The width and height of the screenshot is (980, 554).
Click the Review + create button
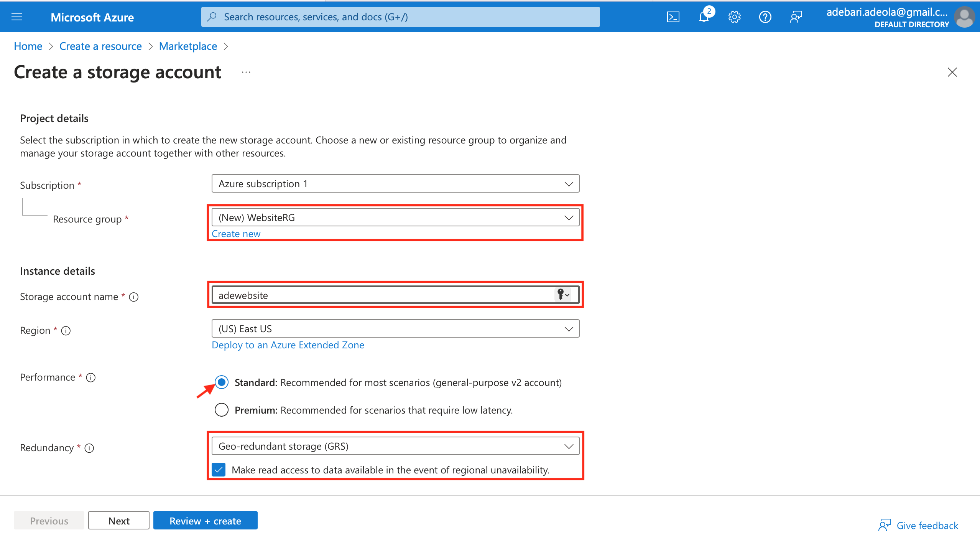pyautogui.click(x=205, y=521)
